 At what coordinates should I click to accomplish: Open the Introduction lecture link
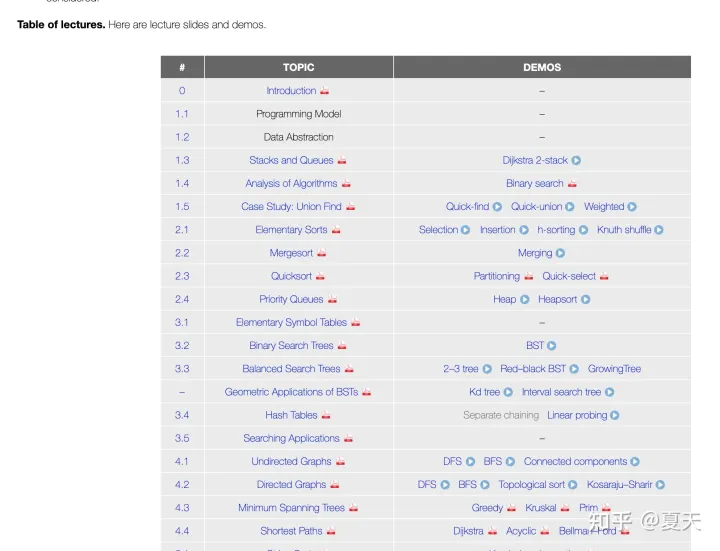tap(291, 90)
